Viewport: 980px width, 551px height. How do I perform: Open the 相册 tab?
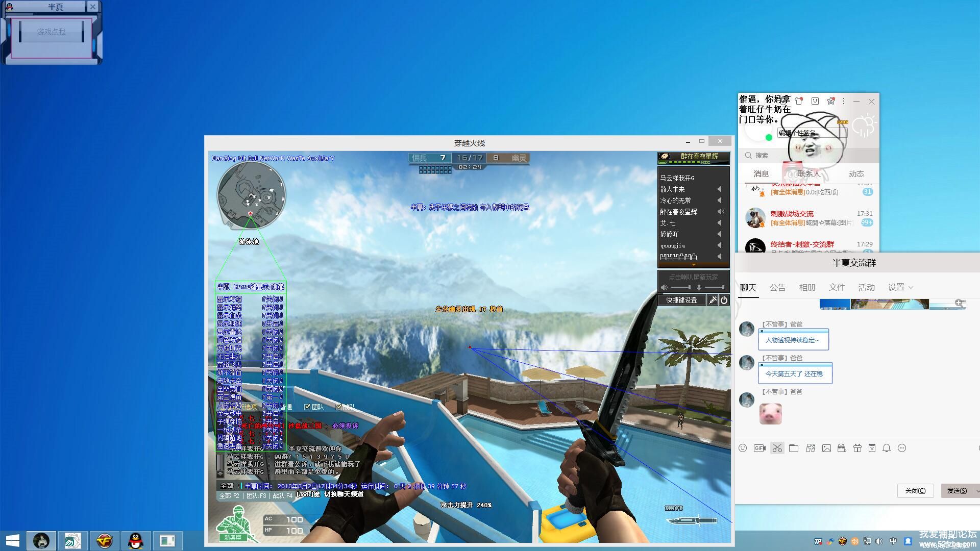pyautogui.click(x=807, y=287)
